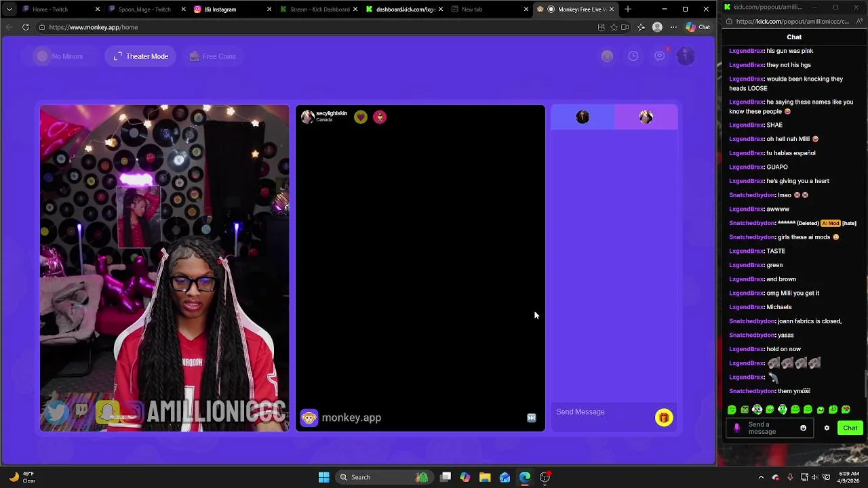
Task: Click the faded monkey icon in header
Action: [607, 56]
